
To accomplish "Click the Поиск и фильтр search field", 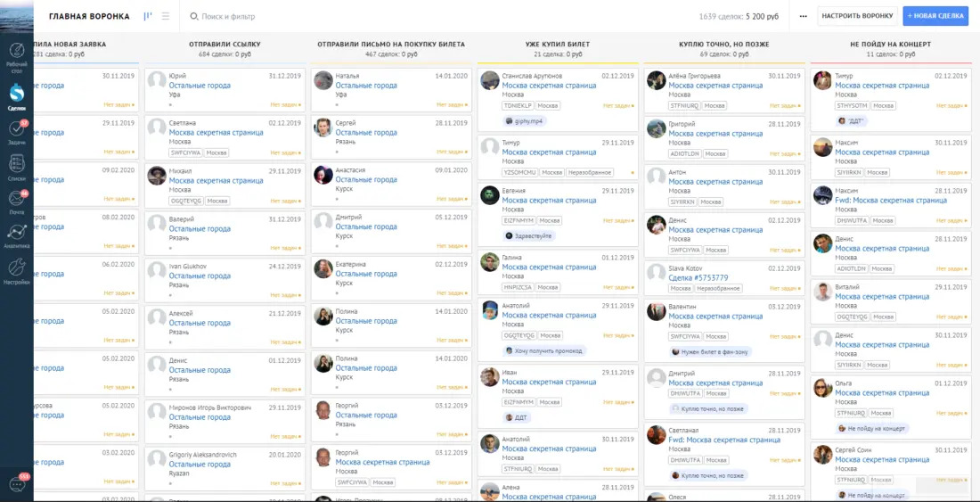I will [229, 17].
